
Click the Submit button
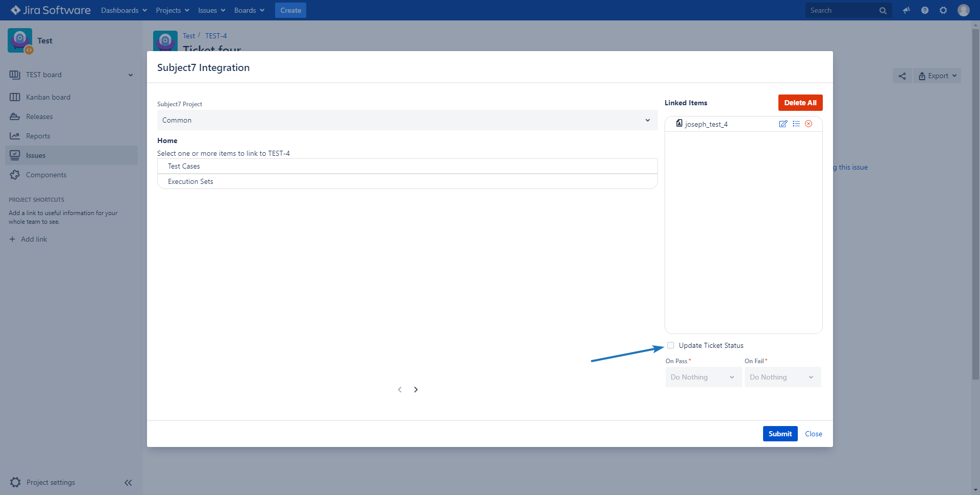(x=779, y=434)
